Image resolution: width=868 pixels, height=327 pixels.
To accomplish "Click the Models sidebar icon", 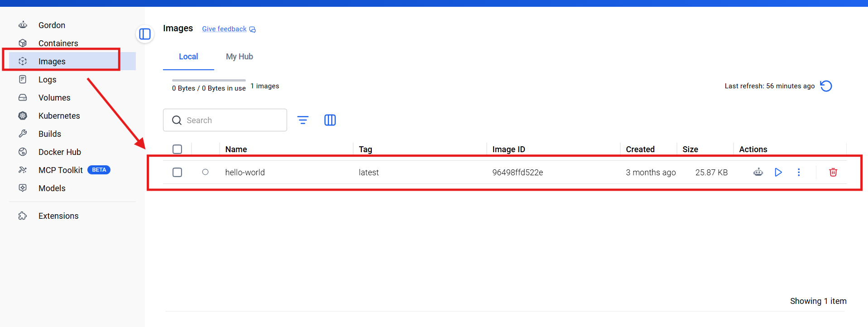I will (23, 188).
